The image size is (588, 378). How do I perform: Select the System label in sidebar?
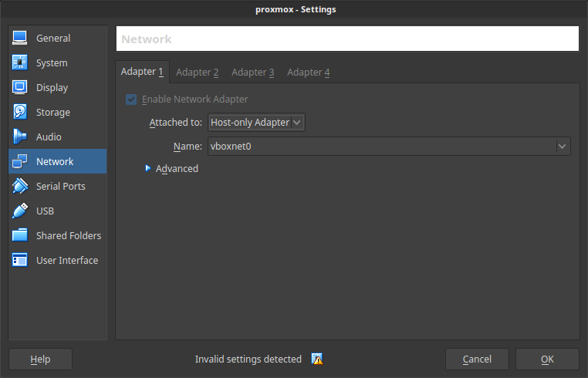tap(52, 62)
